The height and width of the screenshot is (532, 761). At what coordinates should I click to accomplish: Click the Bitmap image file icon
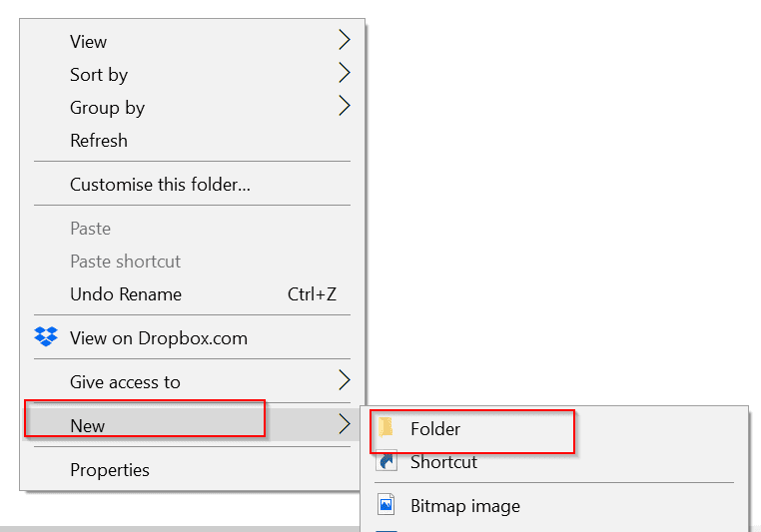[386, 505]
